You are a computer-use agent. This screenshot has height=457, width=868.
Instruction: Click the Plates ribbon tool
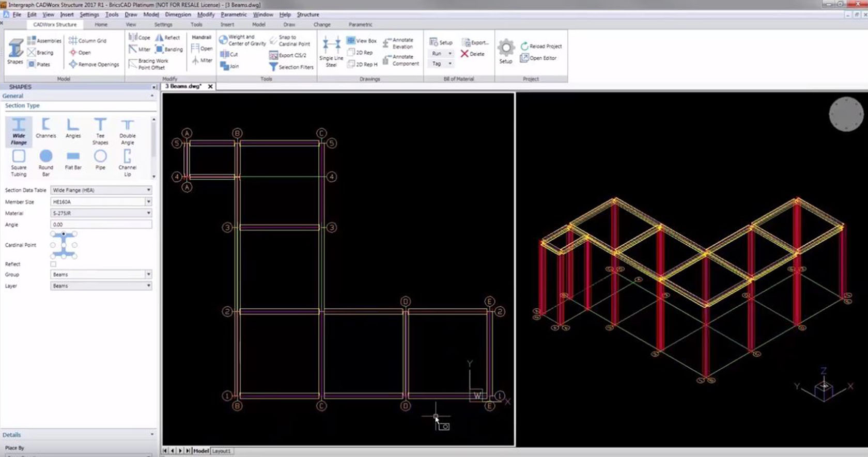coord(39,64)
